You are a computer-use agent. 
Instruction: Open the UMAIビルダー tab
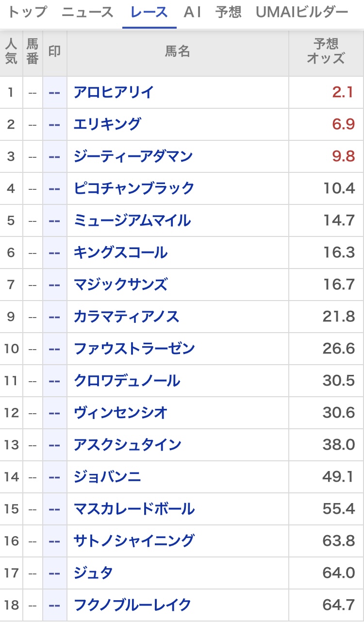point(302,12)
